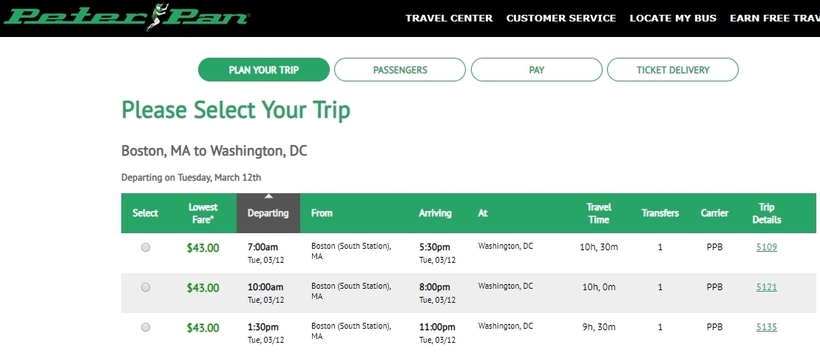
Task: Open trip details link 5109
Action: click(767, 247)
